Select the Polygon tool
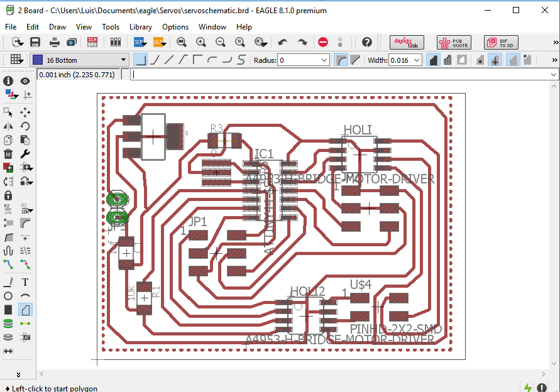Screen dimensions: 560x392 25,310
